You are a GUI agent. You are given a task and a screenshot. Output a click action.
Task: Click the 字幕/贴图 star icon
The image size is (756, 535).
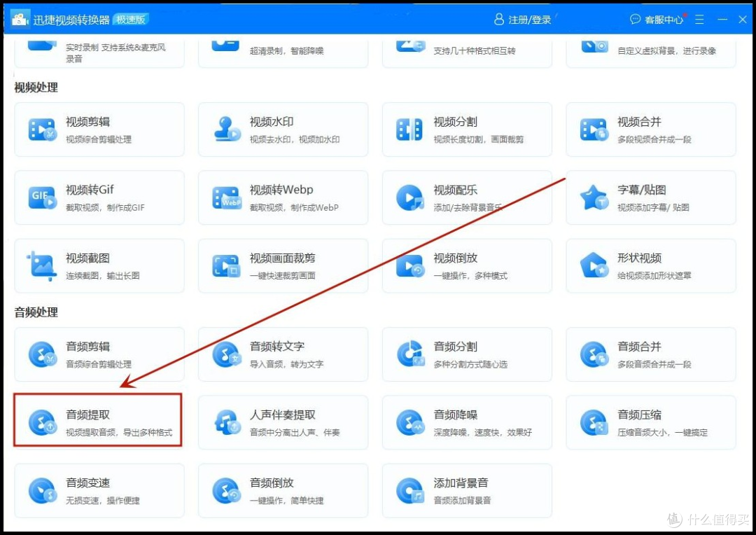point(594,197)
